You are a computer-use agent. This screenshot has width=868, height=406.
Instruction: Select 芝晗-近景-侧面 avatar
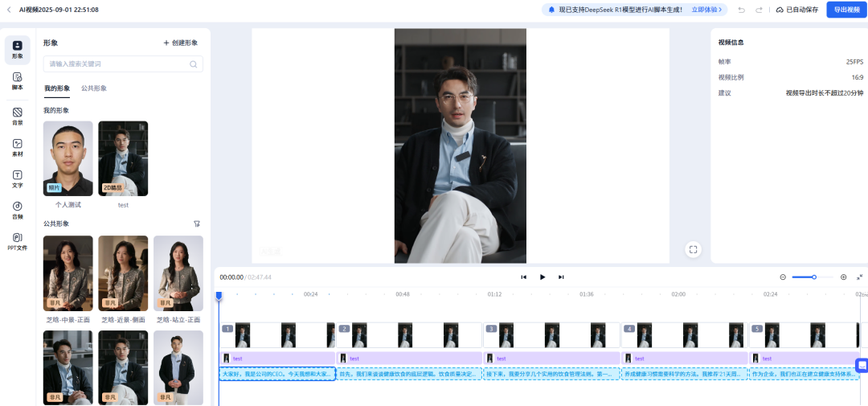point(123,273)
